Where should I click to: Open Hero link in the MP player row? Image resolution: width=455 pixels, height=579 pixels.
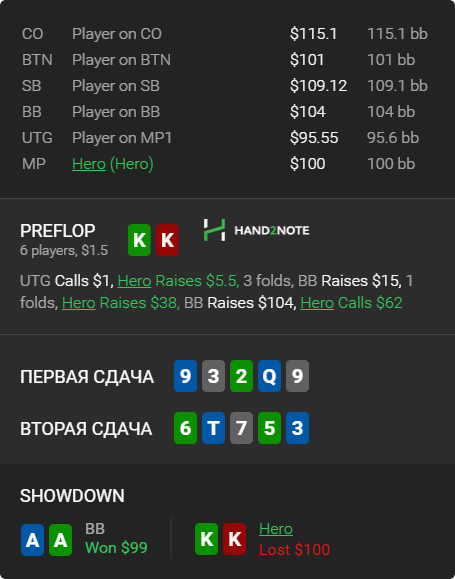point(89,164)
